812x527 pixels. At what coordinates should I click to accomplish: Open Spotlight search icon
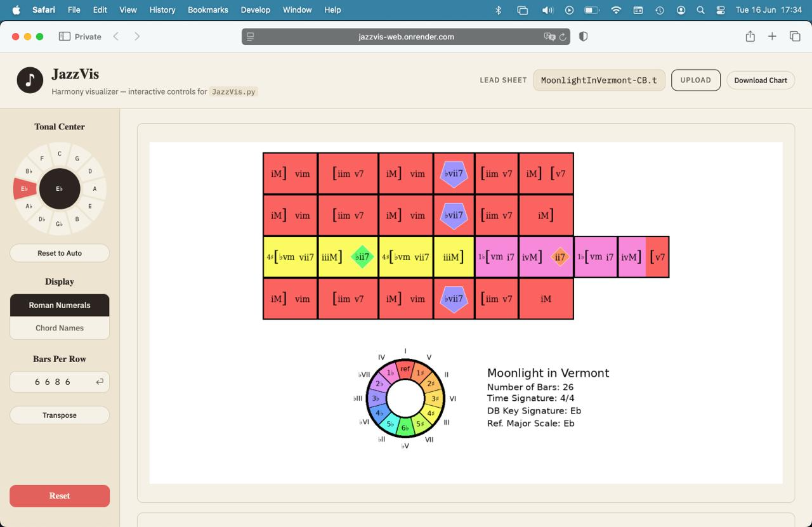tap(700, 10)
